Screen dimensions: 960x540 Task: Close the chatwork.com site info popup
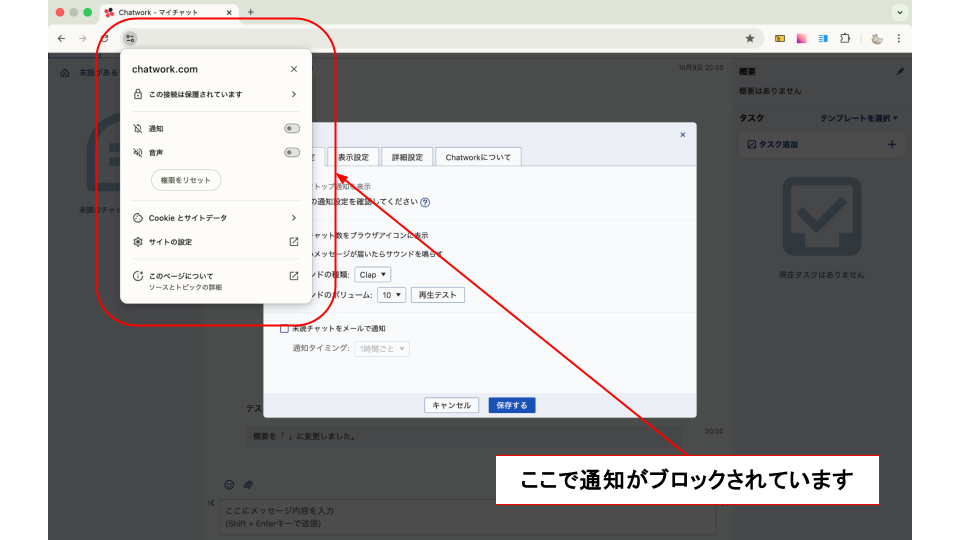pos(294,69)
